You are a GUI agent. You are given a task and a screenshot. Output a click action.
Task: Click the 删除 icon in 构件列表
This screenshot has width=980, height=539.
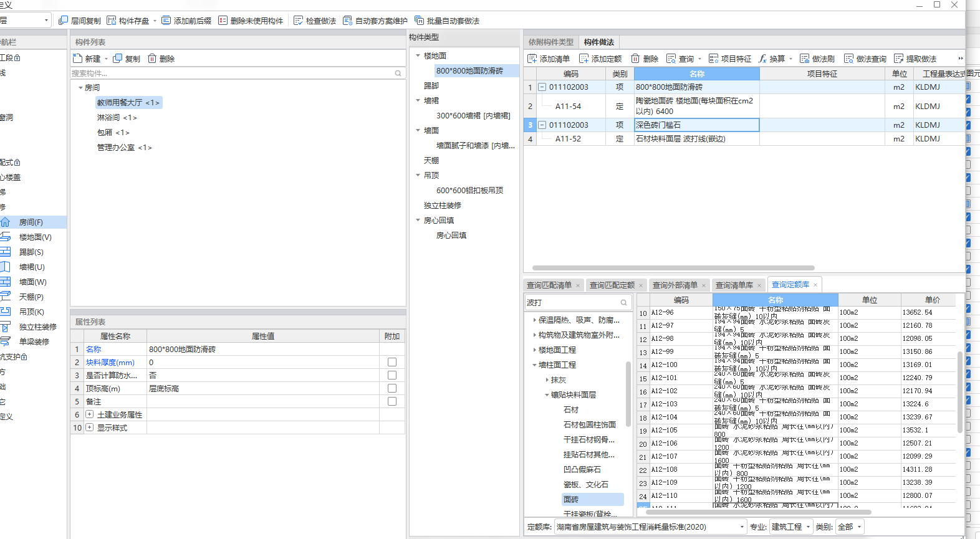[x=152, y=59]
